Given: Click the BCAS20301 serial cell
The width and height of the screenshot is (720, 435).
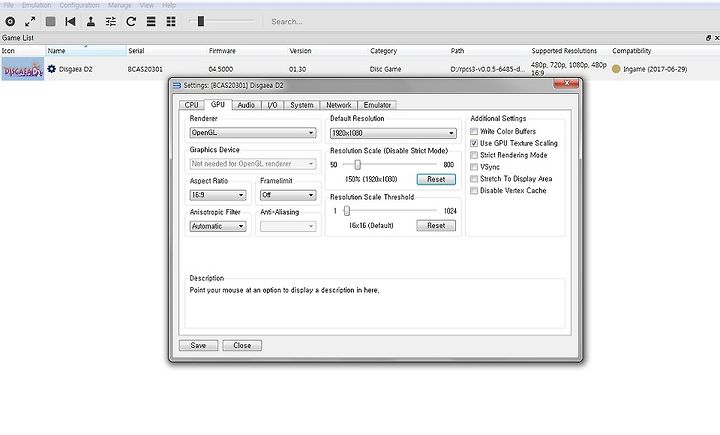Looking at the screenshot, I should pyautogui.click(x=145, y=69).
